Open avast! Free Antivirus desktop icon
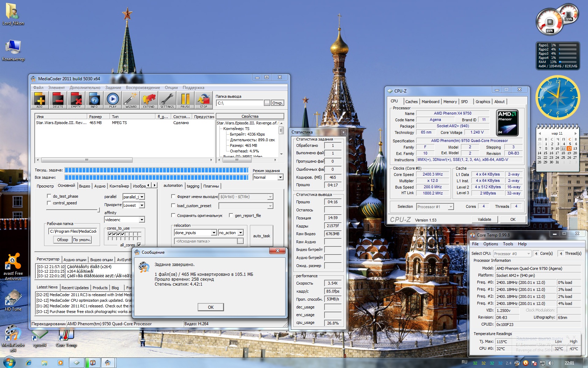This screenshot has height=368, width=588. click(13, 267)
